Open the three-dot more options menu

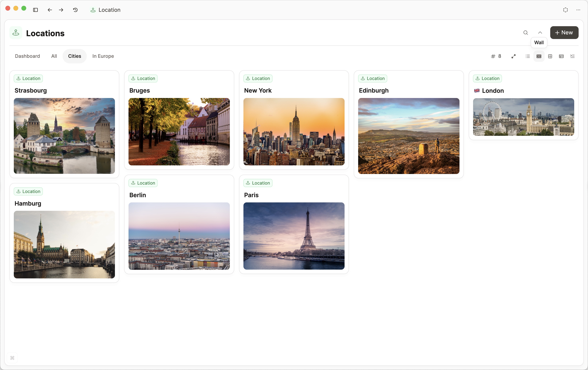coord(578,10)
